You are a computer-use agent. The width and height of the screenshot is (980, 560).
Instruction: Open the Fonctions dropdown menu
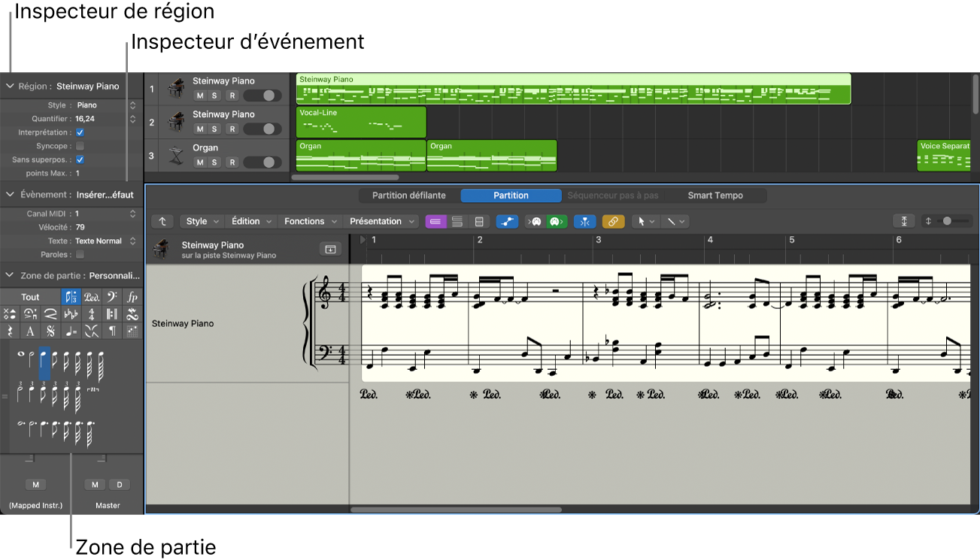pos(308,222)
